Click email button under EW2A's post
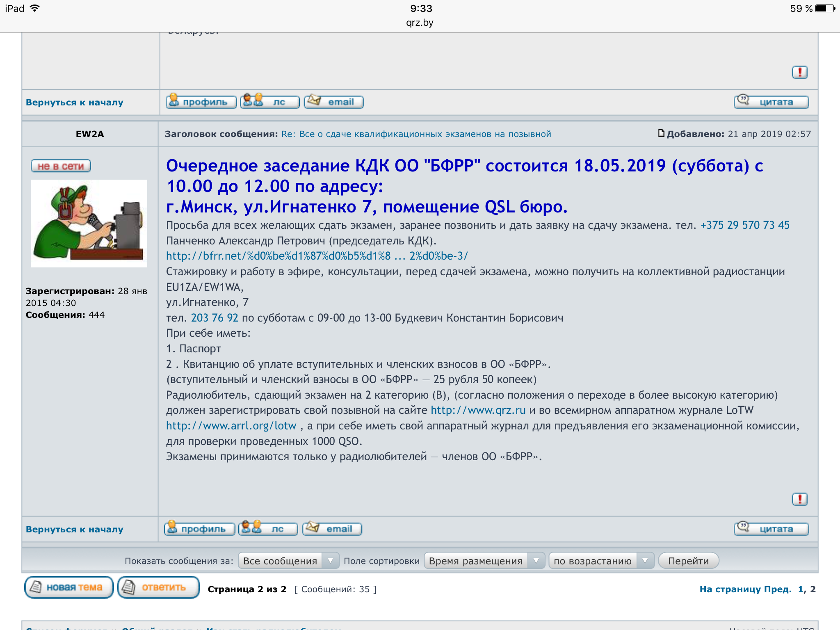This screenshot has width=840, height=630. coord(332,529)
